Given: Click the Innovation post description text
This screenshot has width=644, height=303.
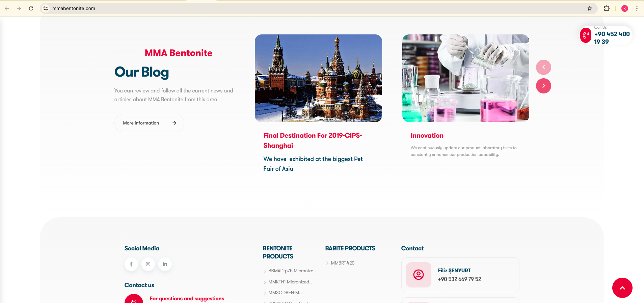Looking at the screenshot, I should [x=463, y=151].
